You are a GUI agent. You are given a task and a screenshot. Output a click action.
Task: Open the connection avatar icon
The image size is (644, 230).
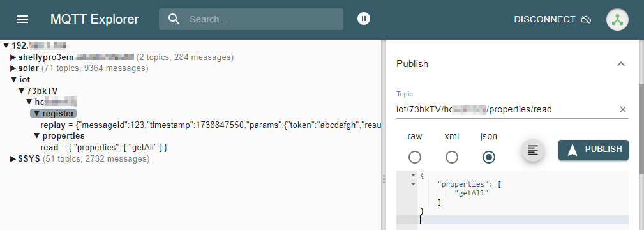(617, 19)
